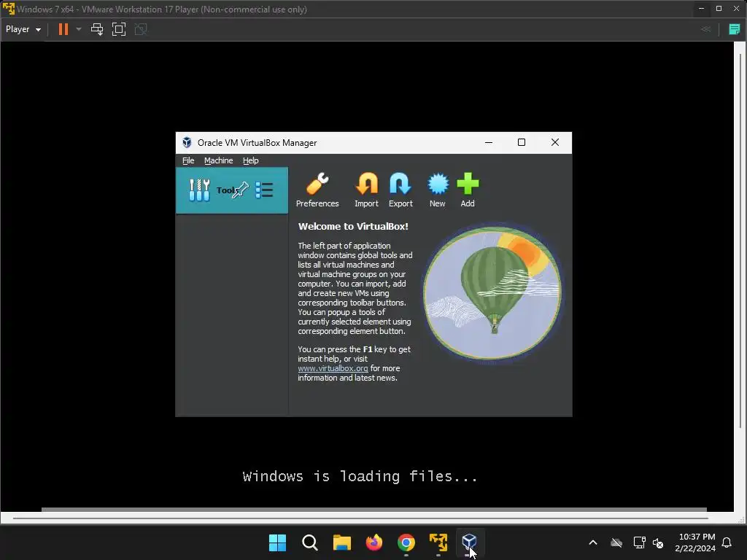This screenshot has width=747, height=560.
Task: Click the green notes icon in VMware toolbar
Action: click(x=734, y=29)
